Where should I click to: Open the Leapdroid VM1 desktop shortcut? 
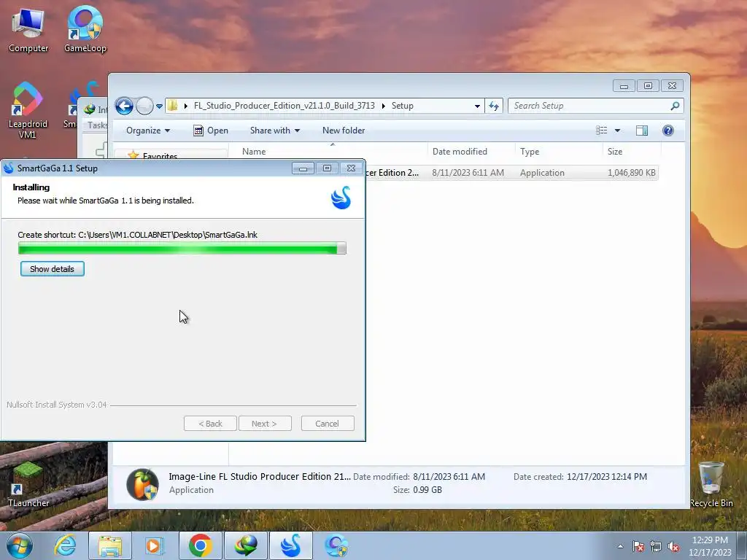[28, 110]
